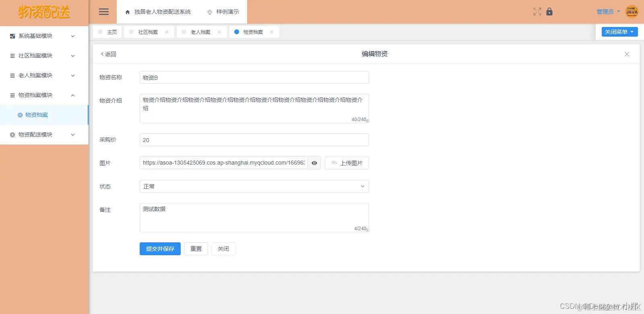Close the 物资档案 tab
This screenshot has width=644, height=314.
point(272,32)
